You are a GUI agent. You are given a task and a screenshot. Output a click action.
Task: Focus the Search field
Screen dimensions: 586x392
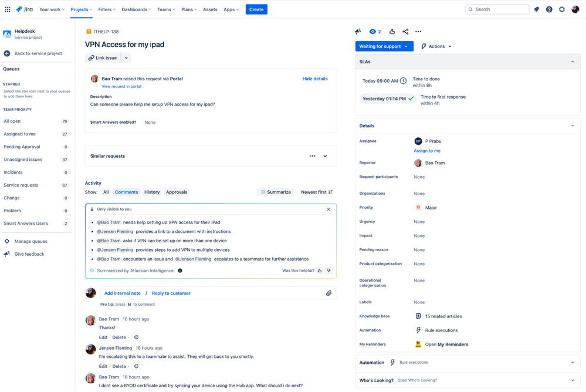pyautogui.click(x=497, y=9)
